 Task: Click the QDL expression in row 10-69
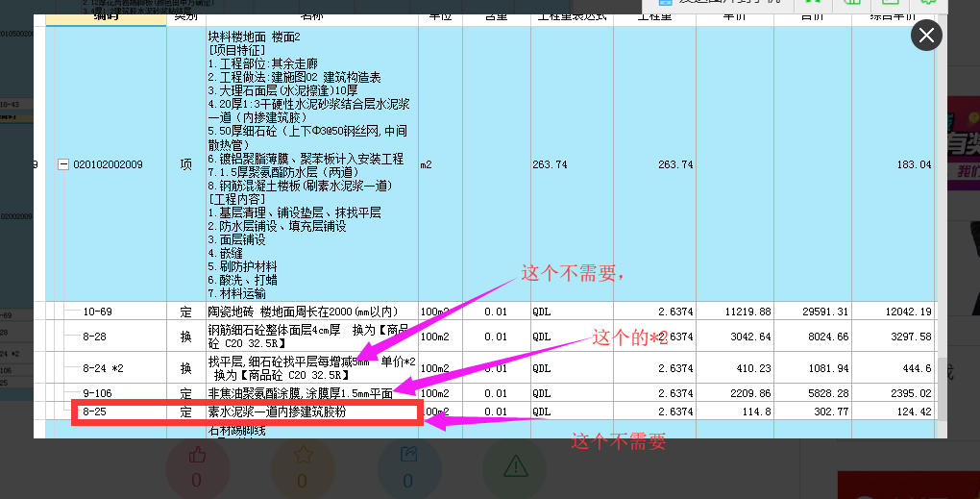(541, 312)
